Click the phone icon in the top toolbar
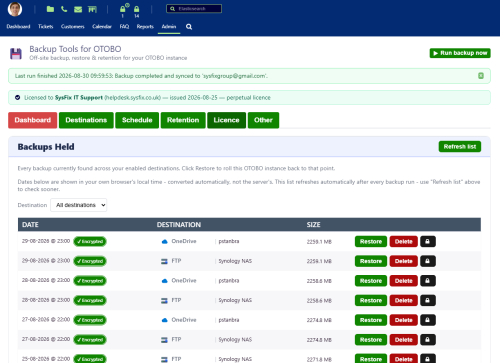 [64, 9]
